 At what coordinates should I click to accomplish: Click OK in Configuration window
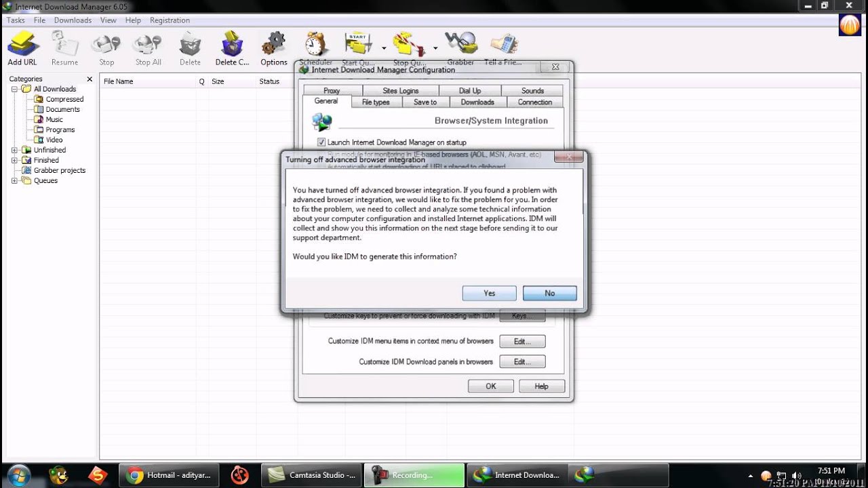point(490,386)
